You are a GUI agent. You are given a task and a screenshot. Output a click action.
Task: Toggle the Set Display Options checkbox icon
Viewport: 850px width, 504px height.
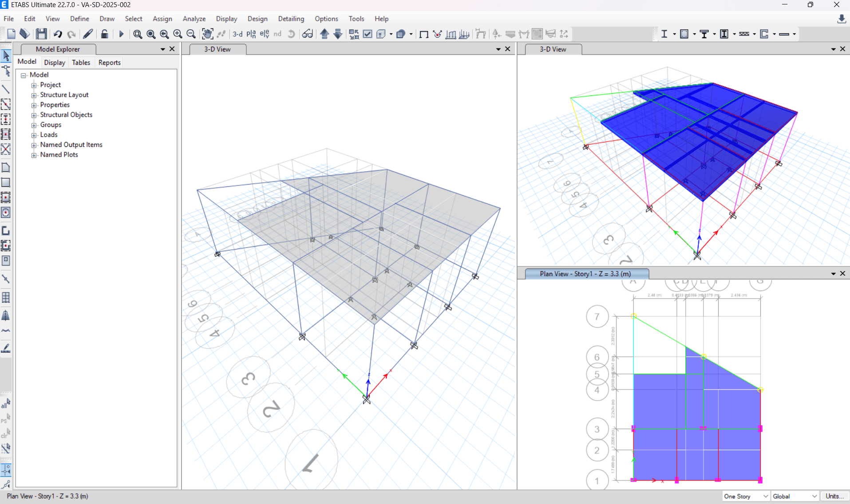click(x=368, y=34)
